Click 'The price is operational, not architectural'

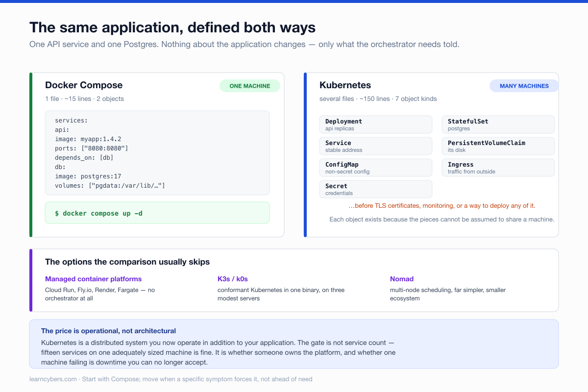(x=108, y=331)
